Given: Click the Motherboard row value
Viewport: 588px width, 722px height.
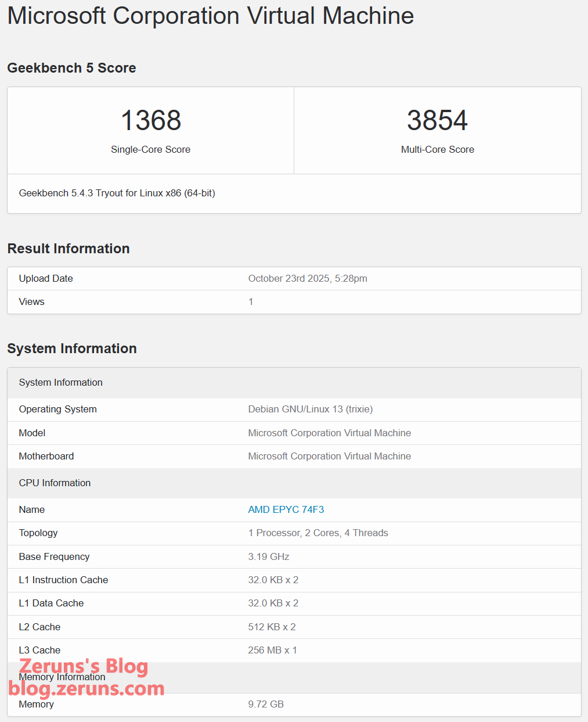Looking at the screenshot, I should 329,456.
